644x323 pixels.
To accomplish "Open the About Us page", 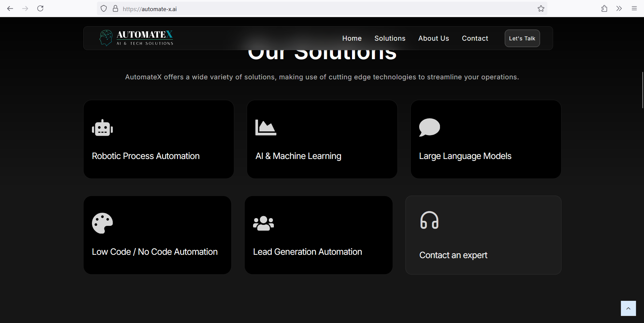I will click(433, 38).
